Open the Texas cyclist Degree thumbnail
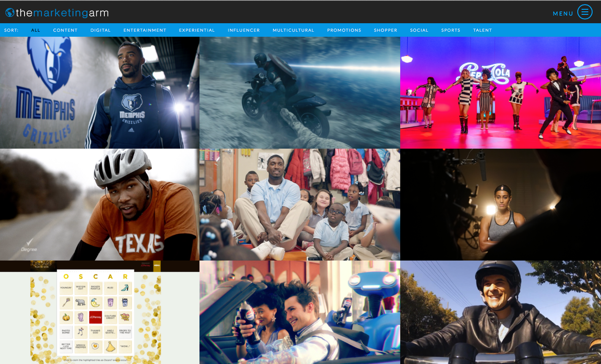 click(100, 204)
